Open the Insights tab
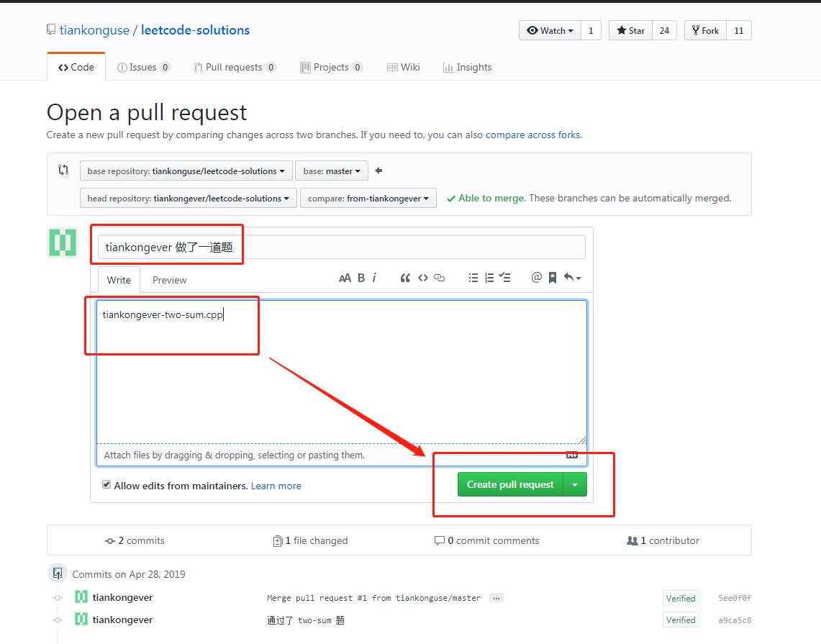 tap(468, 67)
